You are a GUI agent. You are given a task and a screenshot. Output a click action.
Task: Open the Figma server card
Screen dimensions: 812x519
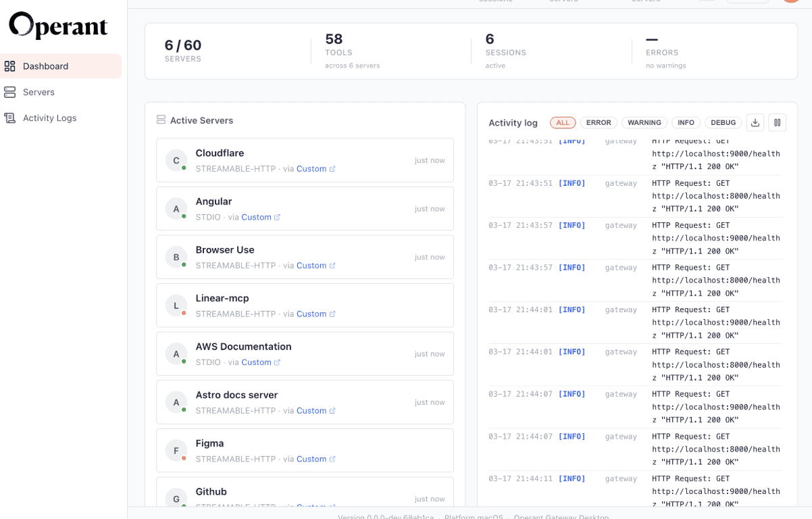(305, 451)
